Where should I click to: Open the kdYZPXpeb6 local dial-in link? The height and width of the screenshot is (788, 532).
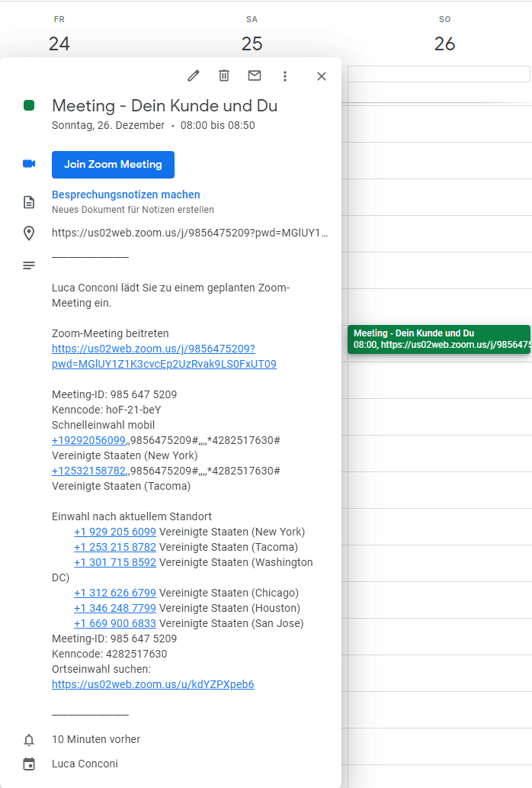[x=153, y=684]
